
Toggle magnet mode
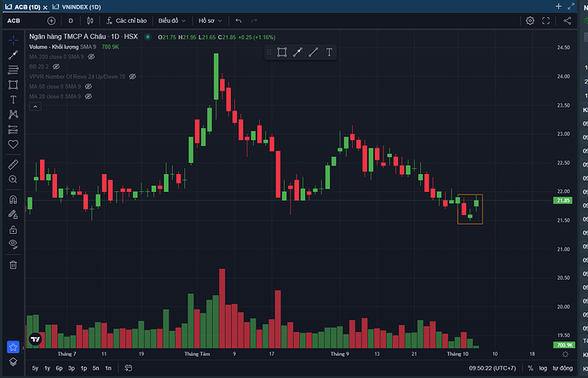point(13,200)
